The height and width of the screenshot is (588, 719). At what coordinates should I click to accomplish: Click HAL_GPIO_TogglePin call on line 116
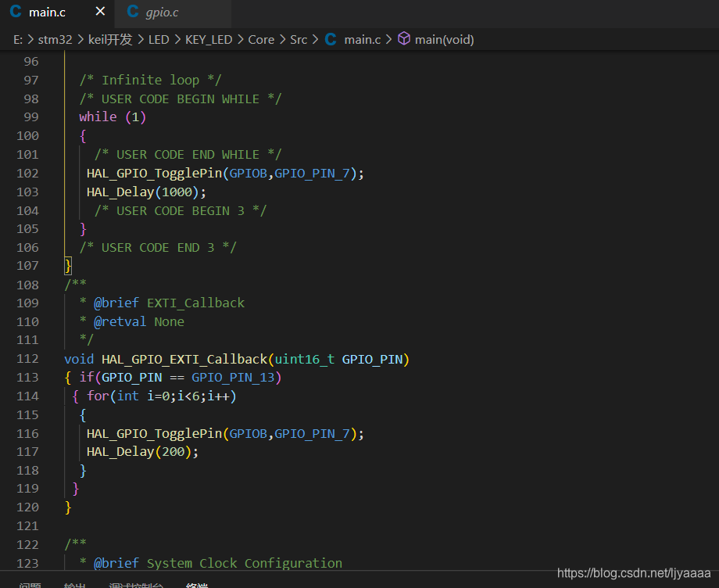point(225,433)
